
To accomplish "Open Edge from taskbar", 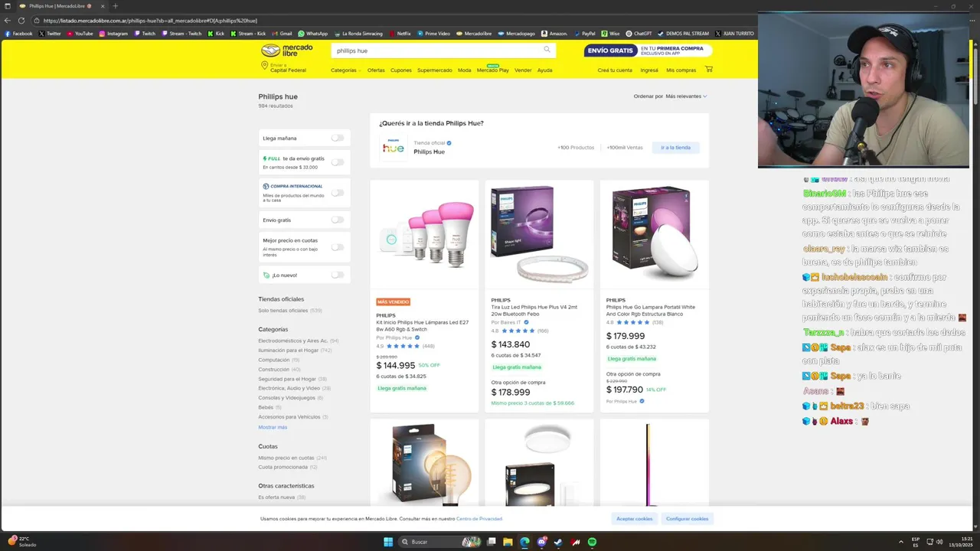I will click(x=524, y=542).
